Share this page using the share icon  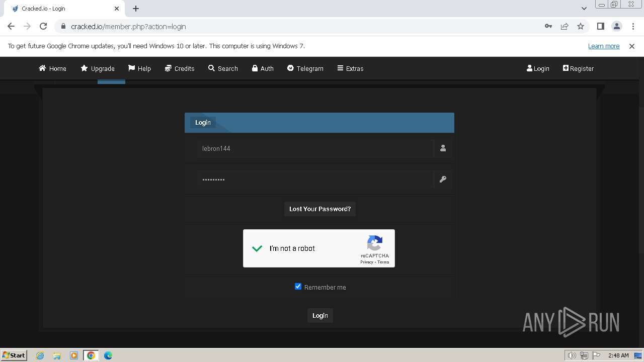(x=565, y=26)
